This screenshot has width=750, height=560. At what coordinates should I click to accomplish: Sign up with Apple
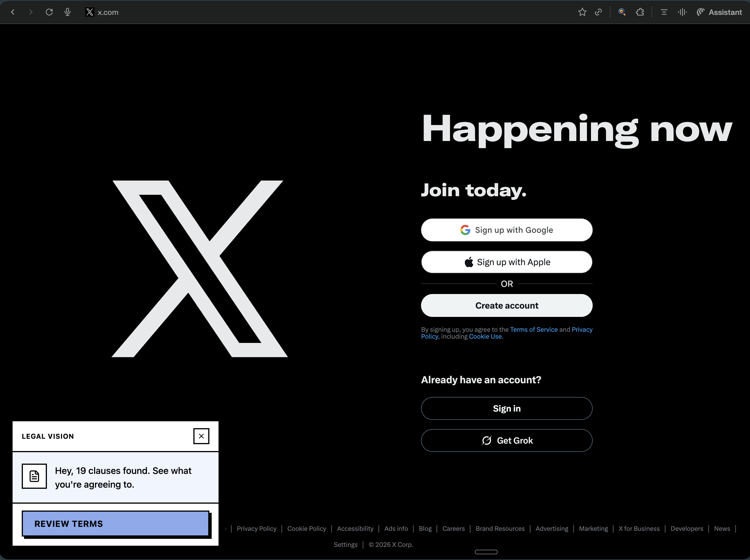507,262
